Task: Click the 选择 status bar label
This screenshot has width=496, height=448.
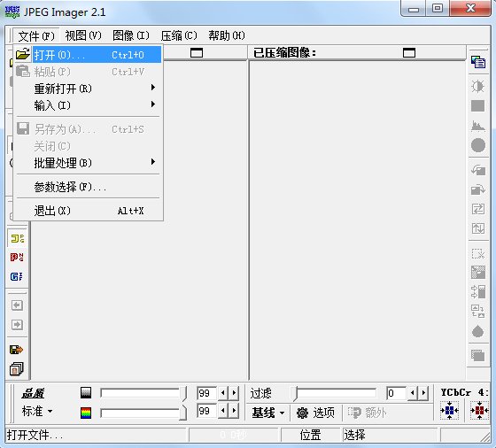Action: [x=354, y=435]
